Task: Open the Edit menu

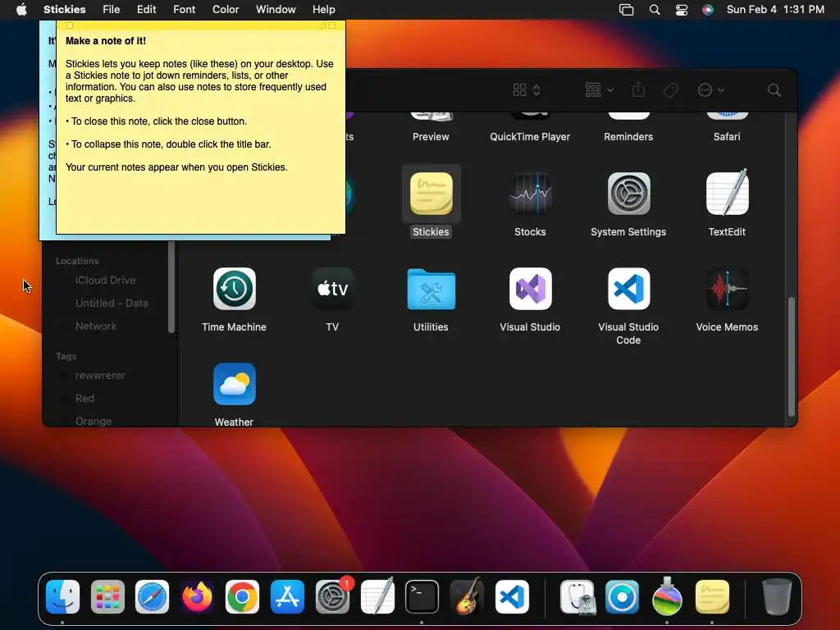Action: 146,9
